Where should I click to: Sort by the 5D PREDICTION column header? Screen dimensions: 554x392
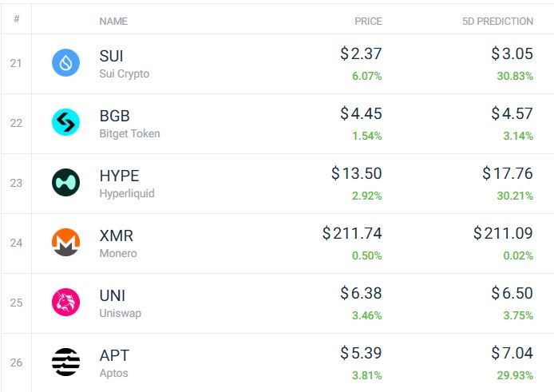click(x=497, y=22)
